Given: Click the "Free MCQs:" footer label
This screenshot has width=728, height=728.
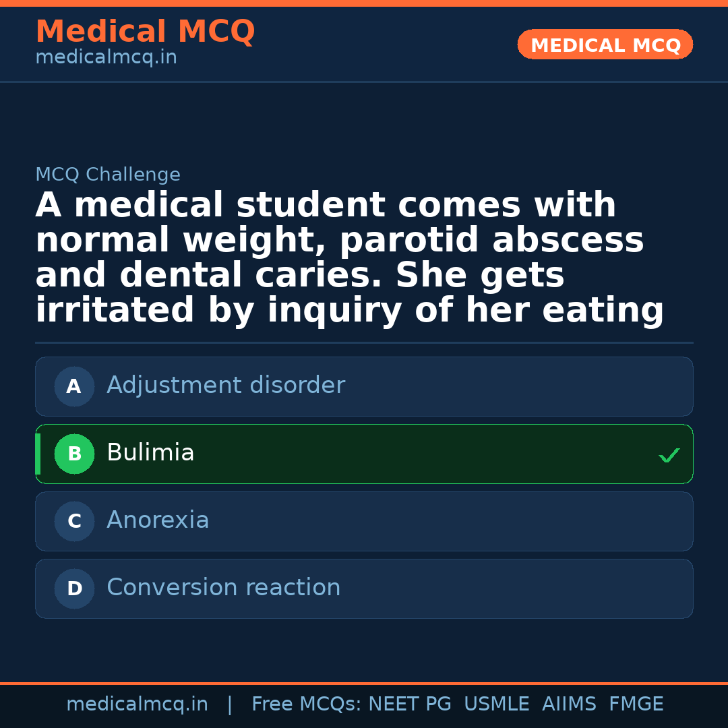Looking at the screenshot, I should coord(307,704).
